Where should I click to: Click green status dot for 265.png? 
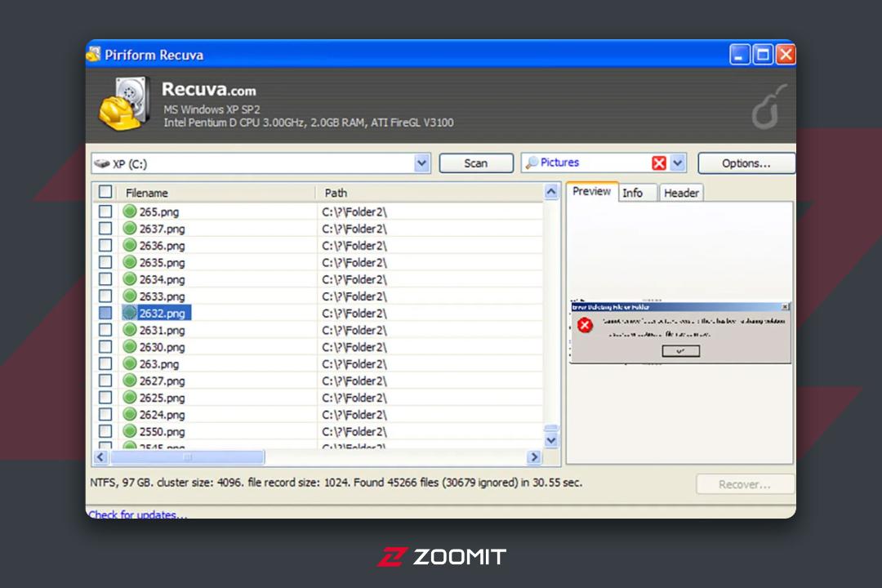tap(130, 212)
